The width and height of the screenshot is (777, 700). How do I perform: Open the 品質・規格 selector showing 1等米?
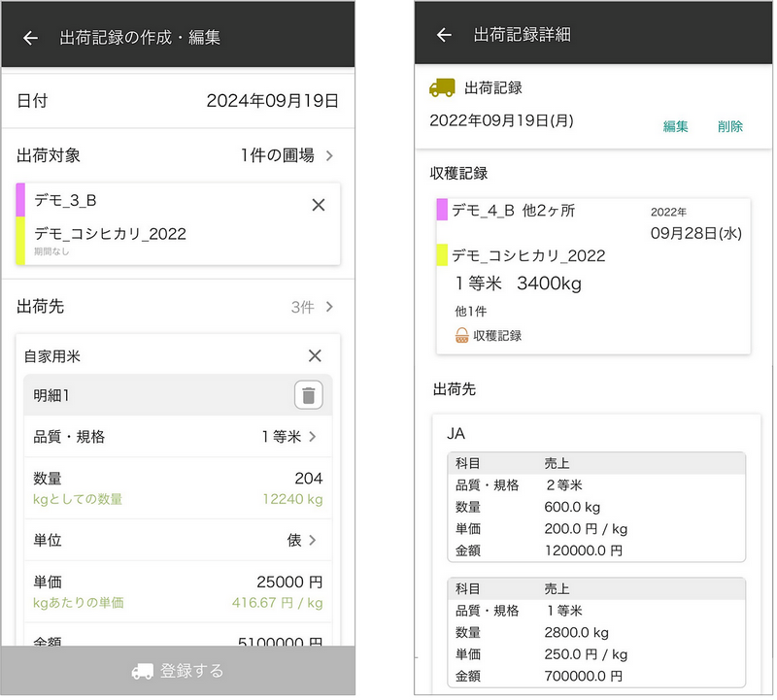[313, 437]
